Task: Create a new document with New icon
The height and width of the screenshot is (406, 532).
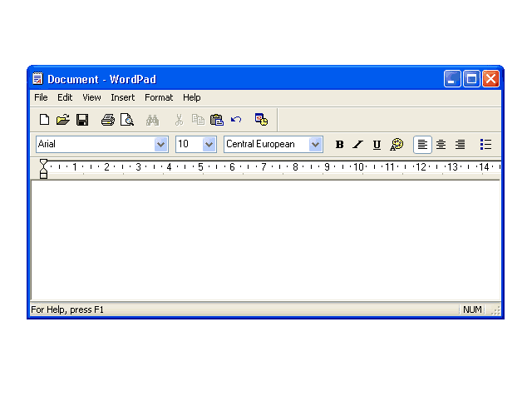Action: [x=44, y=120]
